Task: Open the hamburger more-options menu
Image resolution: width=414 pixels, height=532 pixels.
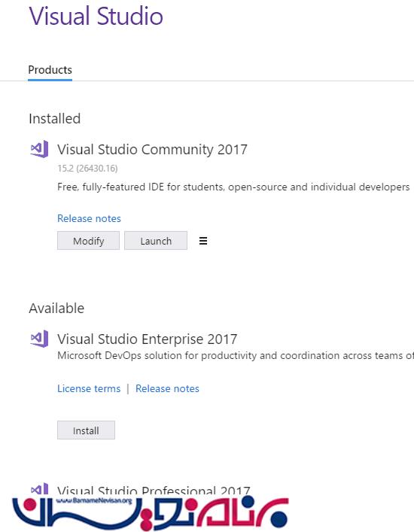Action: [203, 241]
